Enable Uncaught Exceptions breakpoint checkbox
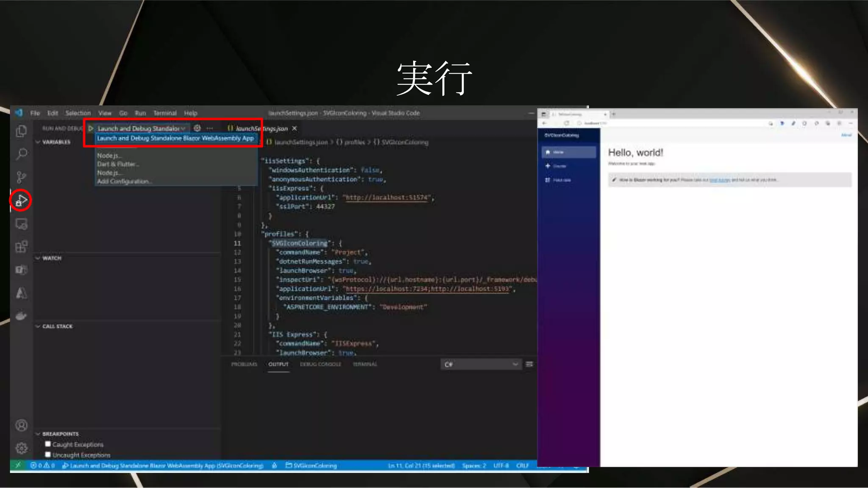This screenshot has height=488, width=868. [48, 455]
